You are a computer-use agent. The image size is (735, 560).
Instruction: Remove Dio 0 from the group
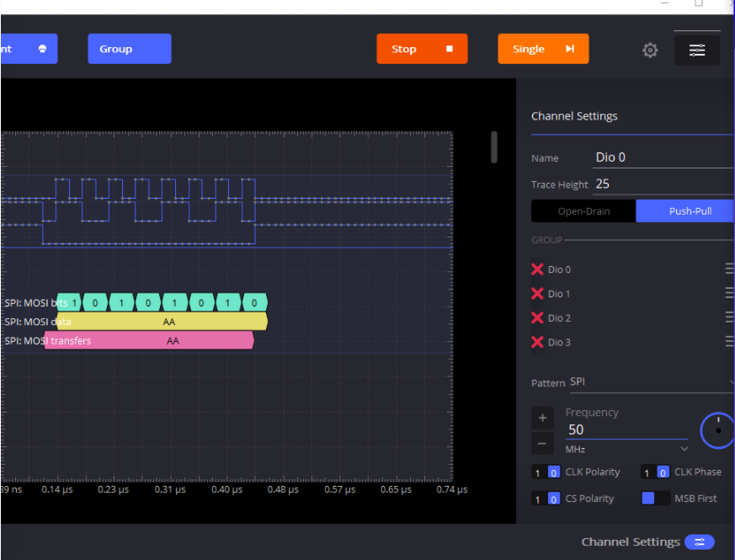coord(537,269)
